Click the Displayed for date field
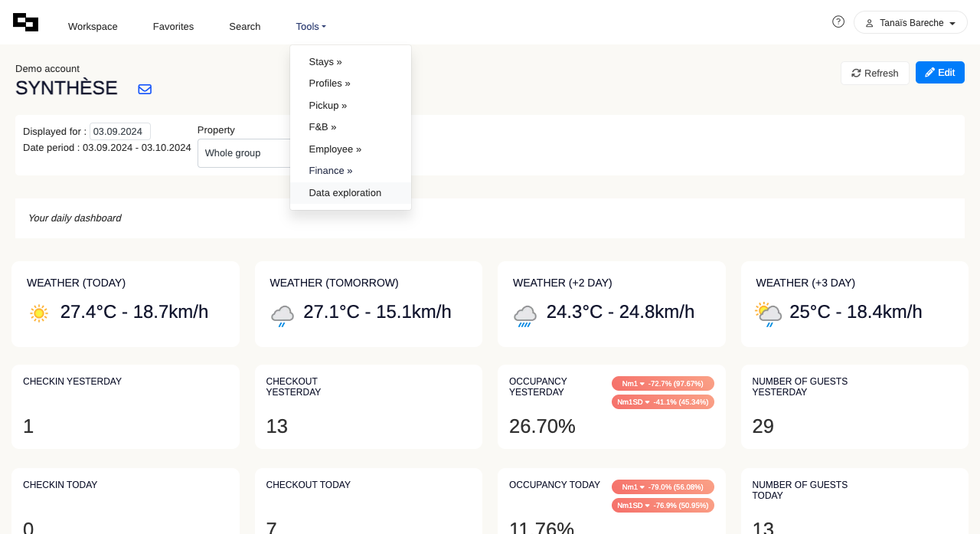This screenshot has height=534, width=980. pyautogui.click(x=120, y=131)
